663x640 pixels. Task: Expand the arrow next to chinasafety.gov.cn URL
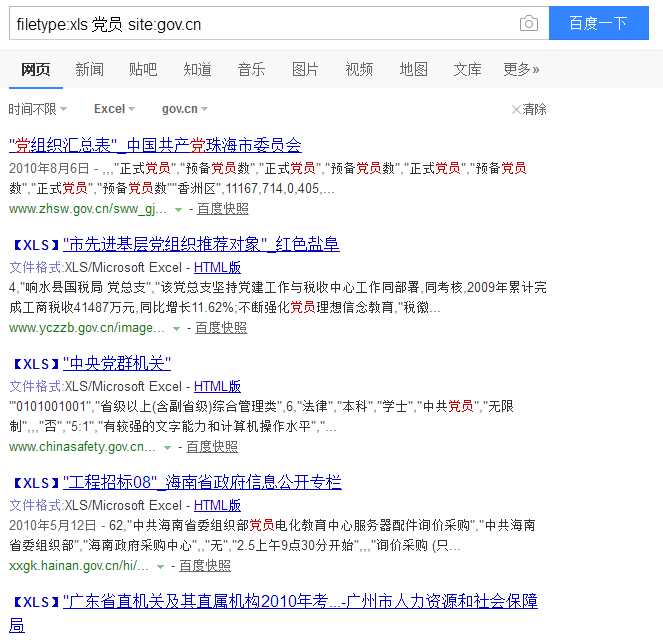point(167,448)
